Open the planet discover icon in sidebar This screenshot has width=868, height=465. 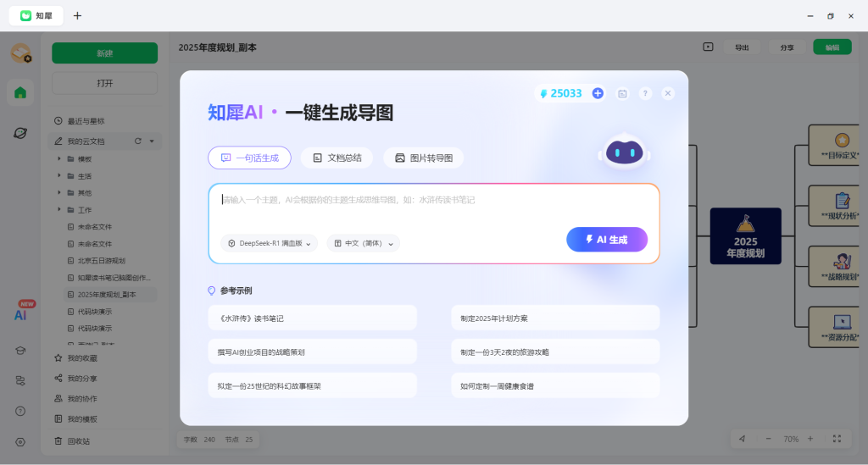(x=20, y=133)
